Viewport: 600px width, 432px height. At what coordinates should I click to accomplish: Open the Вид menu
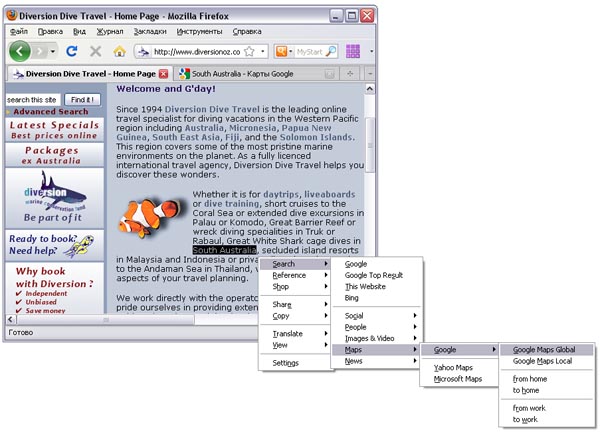79,31
